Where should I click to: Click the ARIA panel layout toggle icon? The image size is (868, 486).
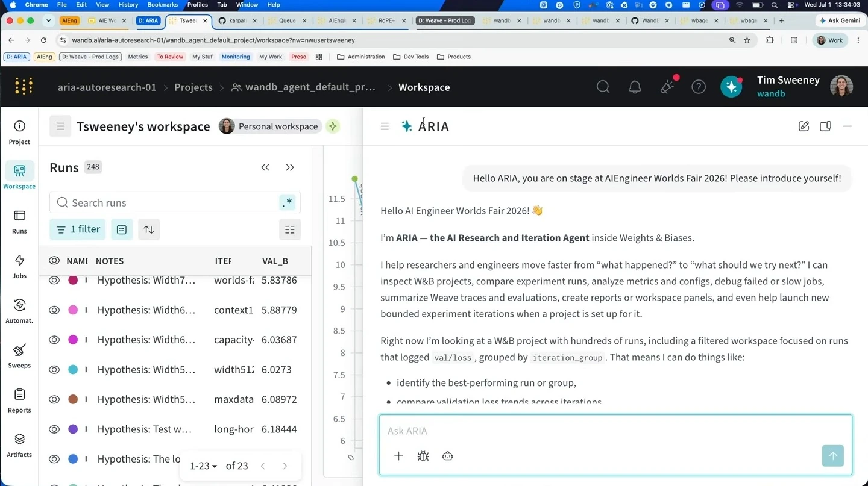tap(825, 126)
